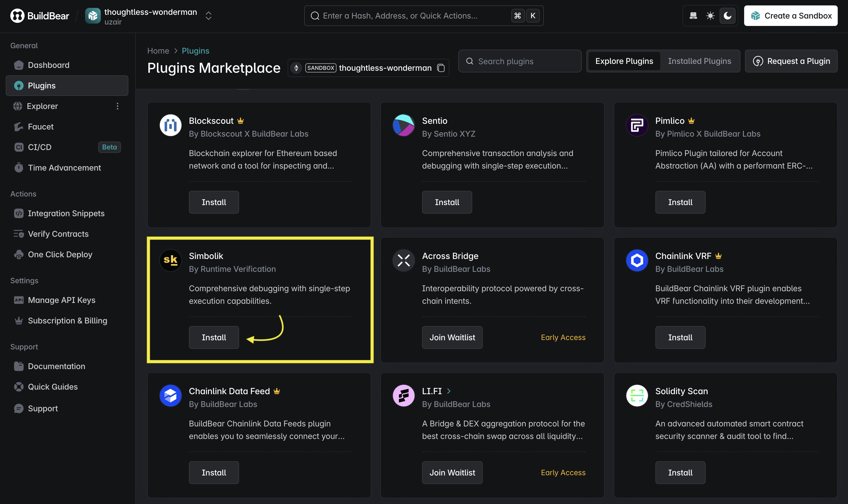Join Waitlist for Across Bridge
The width and height of the screenshot is (848, 504).
(x=452, y=337)
